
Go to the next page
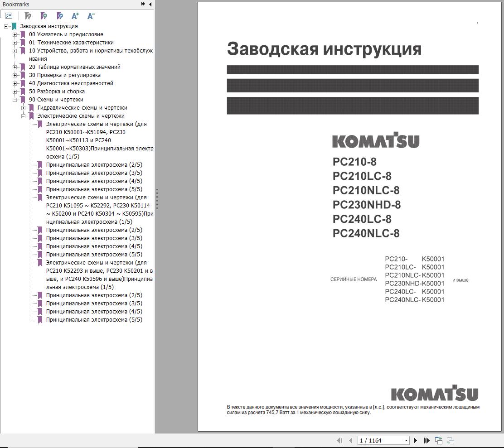pyautogui.click(x=415, y=441)
